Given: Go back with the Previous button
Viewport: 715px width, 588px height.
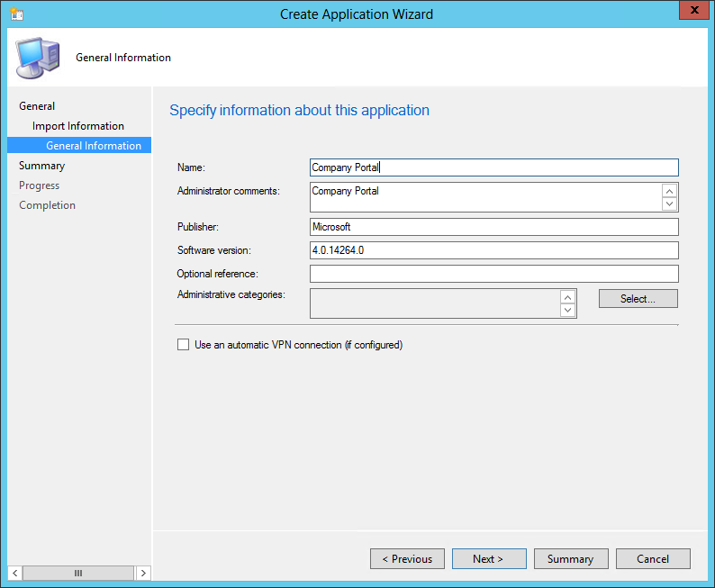Looking at the screenshot, I should click(x=407, y=559).
